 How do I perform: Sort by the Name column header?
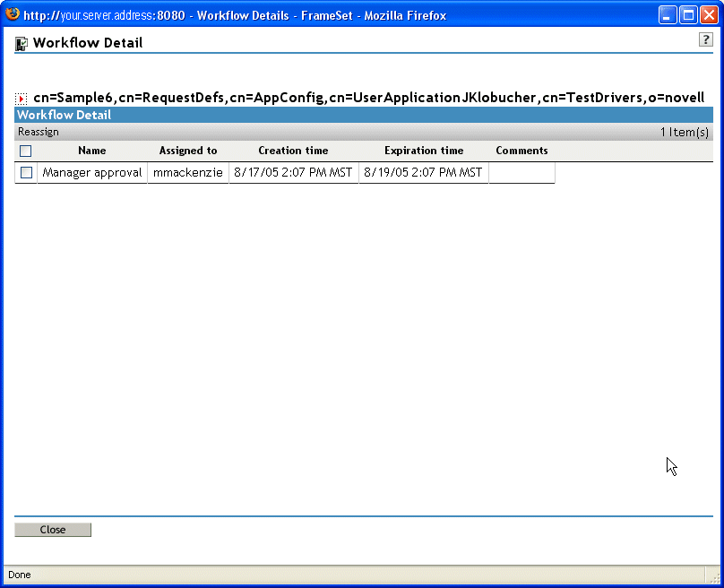[92, 151]
